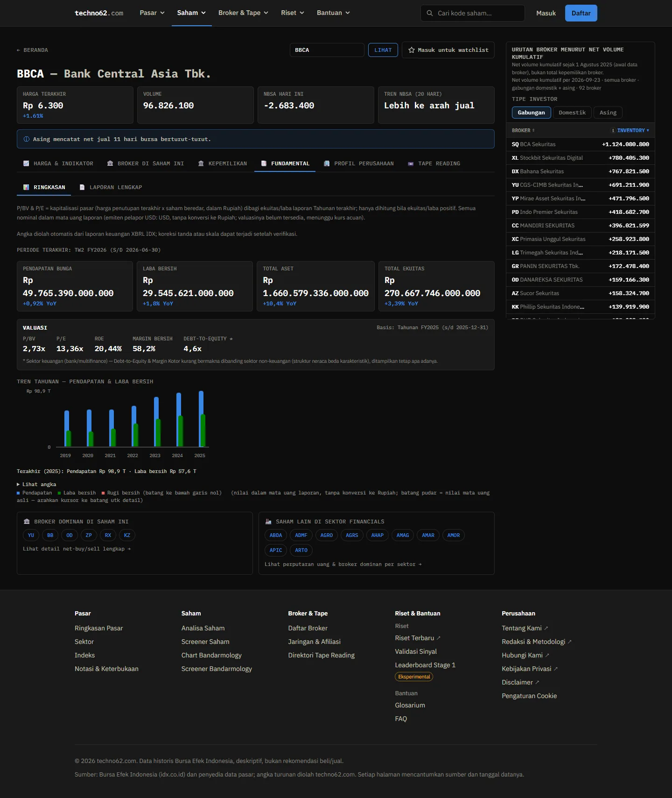Click the Laporan Lengkap page icon
Viewport: 672px width, 798px height.
click(82, 187)
